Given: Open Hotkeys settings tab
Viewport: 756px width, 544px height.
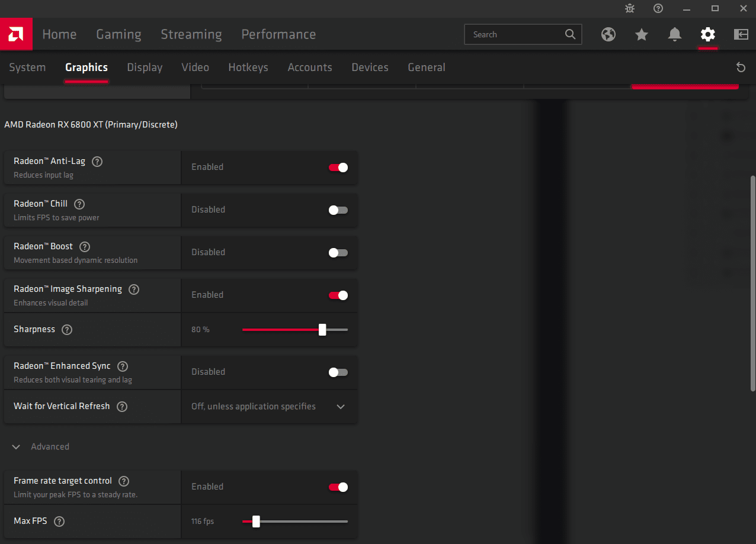Looking at the screenshot, I should click(248, 67).
